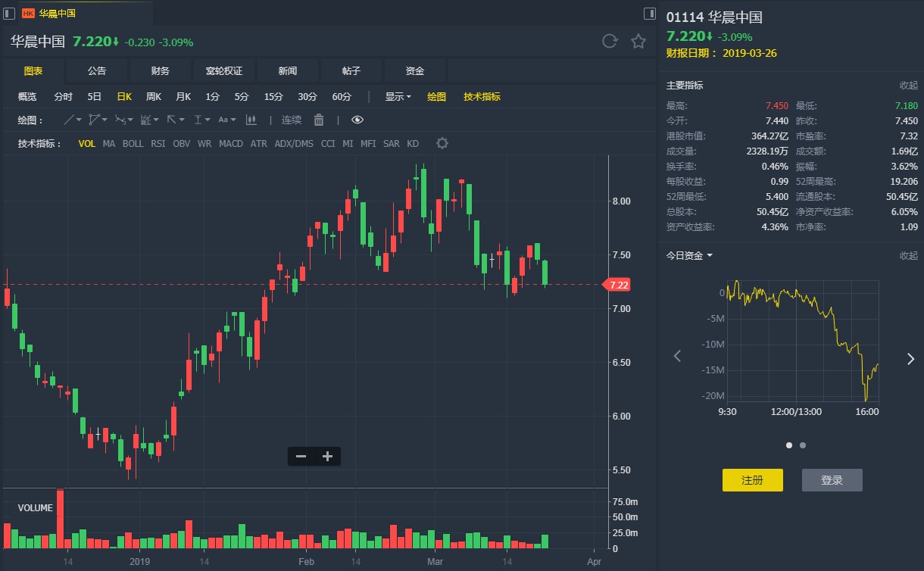Open the 显示 display dropdown
Viewport: 924px width, 571px height.
[398, 97]
